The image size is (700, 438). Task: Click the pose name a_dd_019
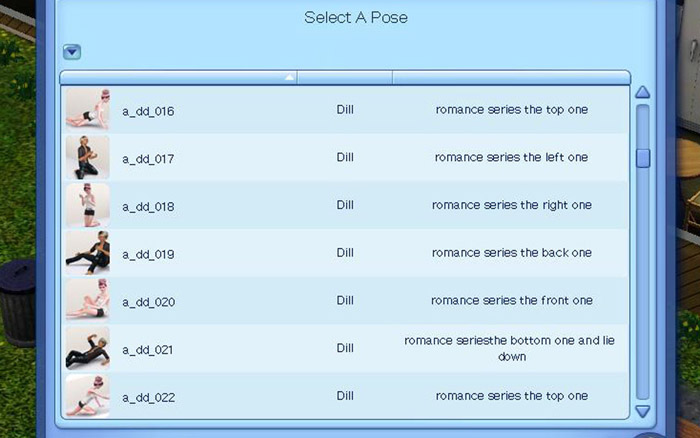[148, 254]
